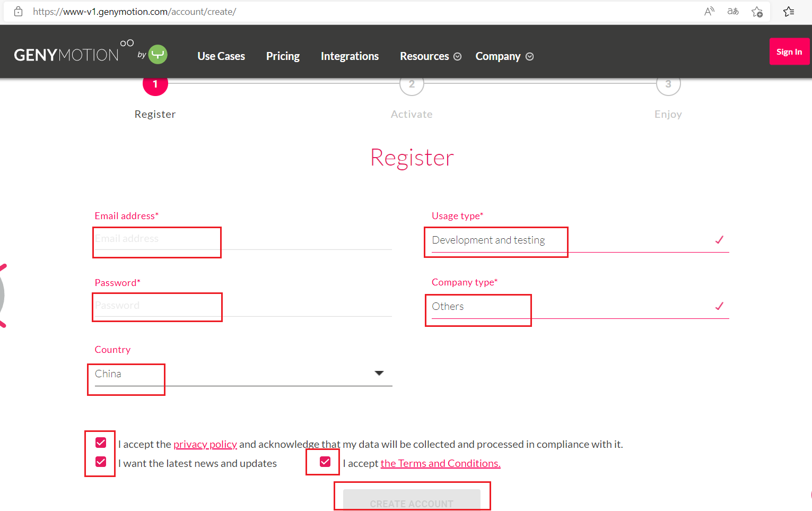The width and height of the screenshot is (812, 511).
Task: Open the privacy policy link
Action: tap(205, 444)
